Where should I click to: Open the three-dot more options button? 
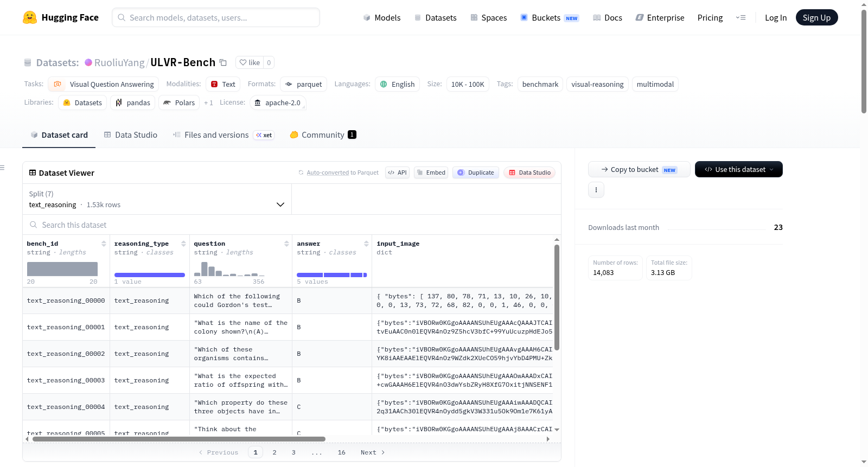pos(596,190)
